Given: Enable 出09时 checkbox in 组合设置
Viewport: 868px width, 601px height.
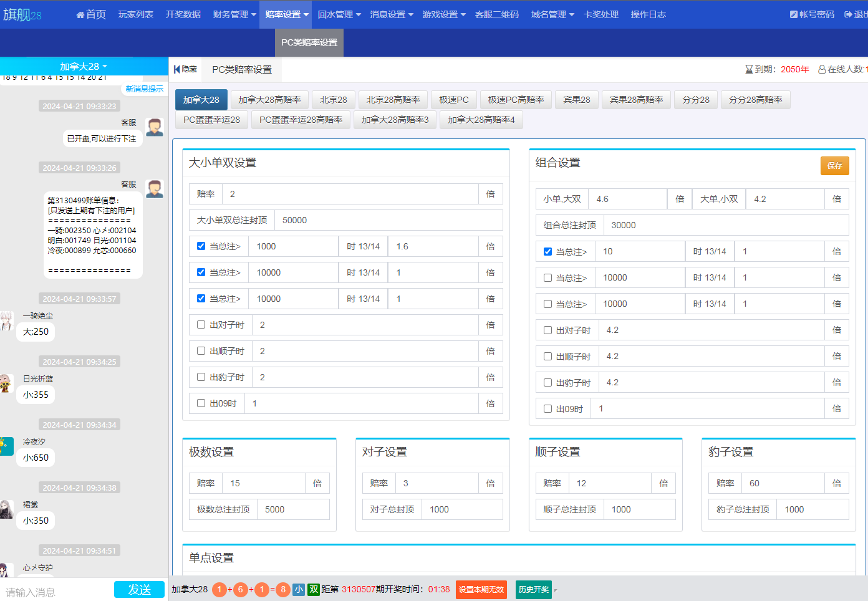Looking at the screenshot, I should (x=547, y=409).
